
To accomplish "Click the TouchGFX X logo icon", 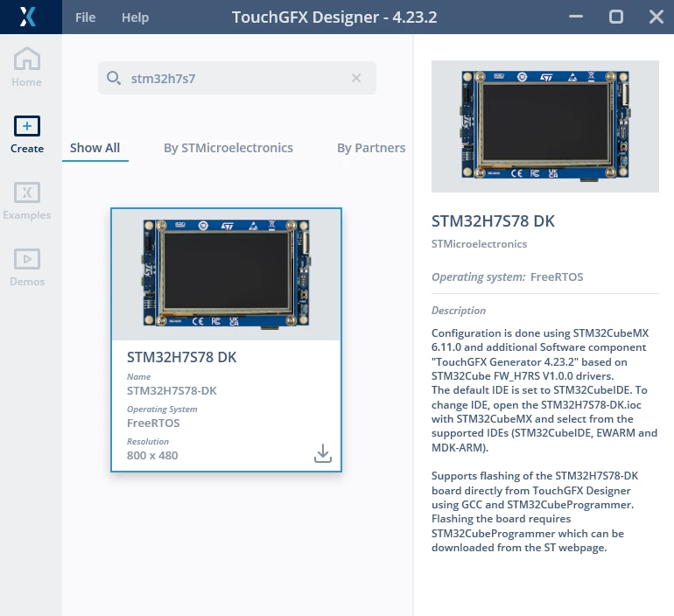I will click(x=27, y=17).
